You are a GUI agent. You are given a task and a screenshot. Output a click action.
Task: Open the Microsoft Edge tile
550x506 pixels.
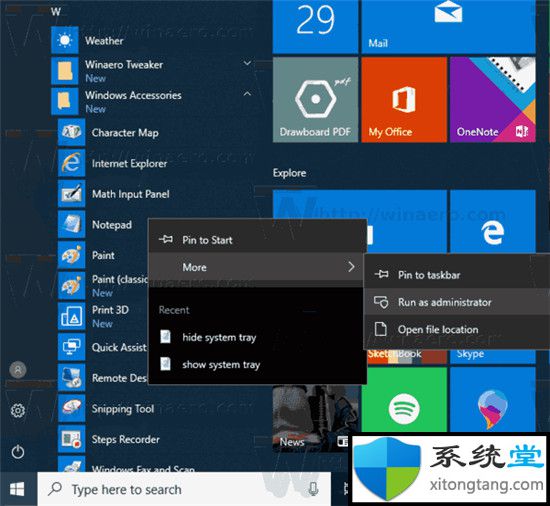[x=493, y=221]
